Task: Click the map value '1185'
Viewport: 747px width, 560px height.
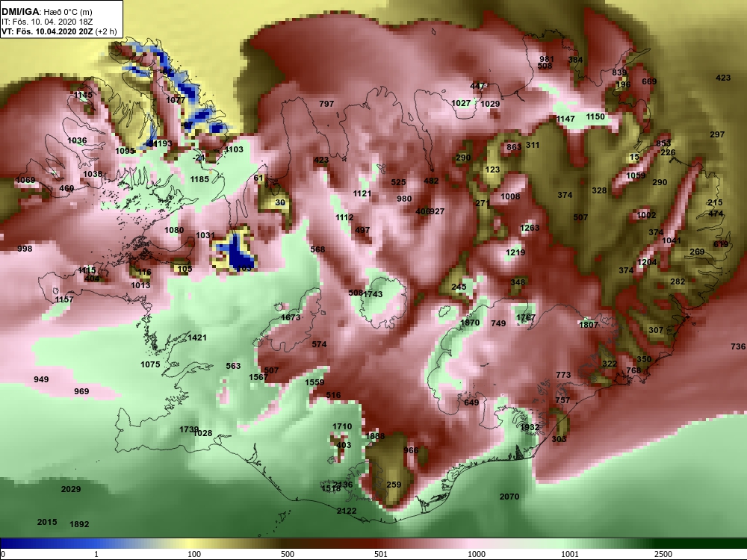Action: click(199, 179)
